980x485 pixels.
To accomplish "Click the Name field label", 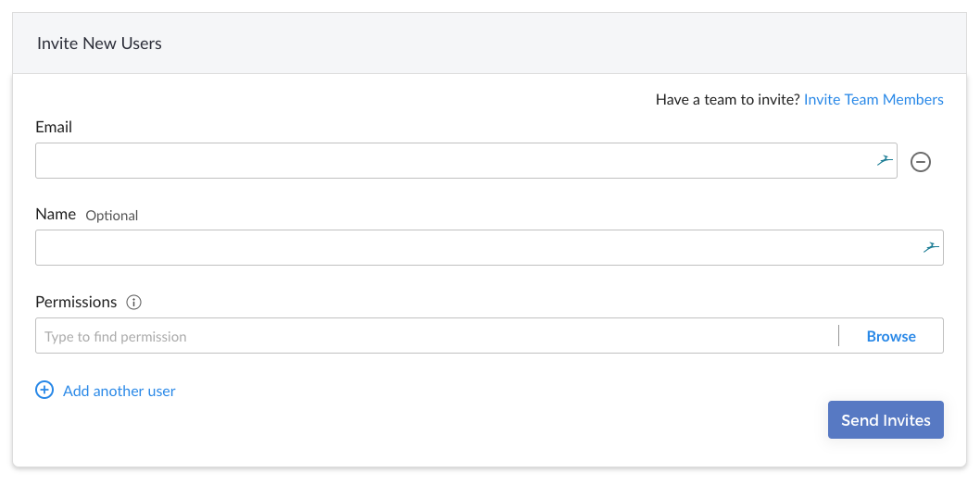I will 56,214.
